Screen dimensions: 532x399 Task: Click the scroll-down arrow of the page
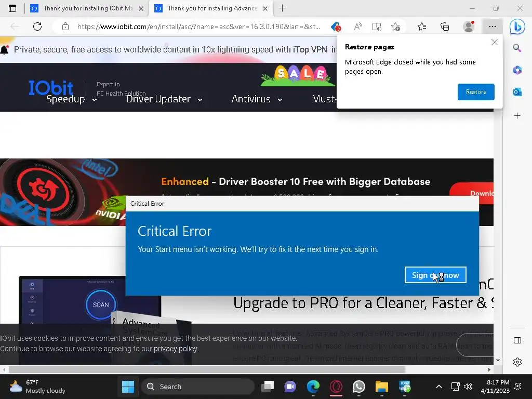(498, 361)
